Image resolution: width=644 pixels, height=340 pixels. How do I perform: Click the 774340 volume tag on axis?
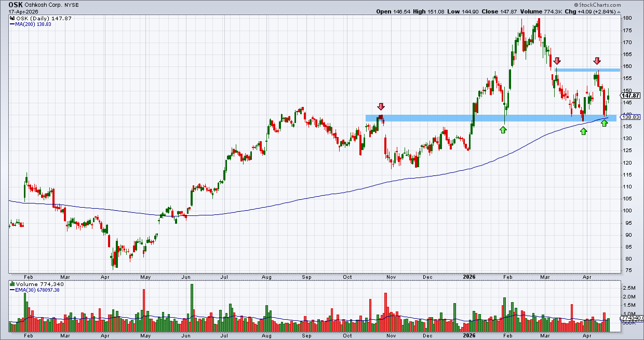632,318
